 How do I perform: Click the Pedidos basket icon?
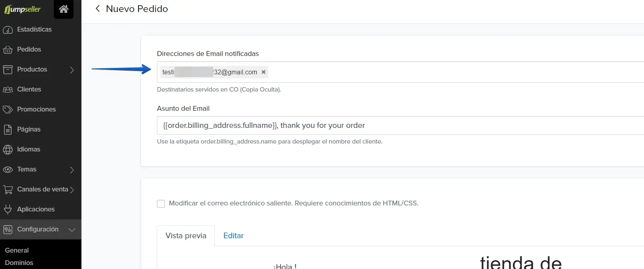click(x=8, y=50)
